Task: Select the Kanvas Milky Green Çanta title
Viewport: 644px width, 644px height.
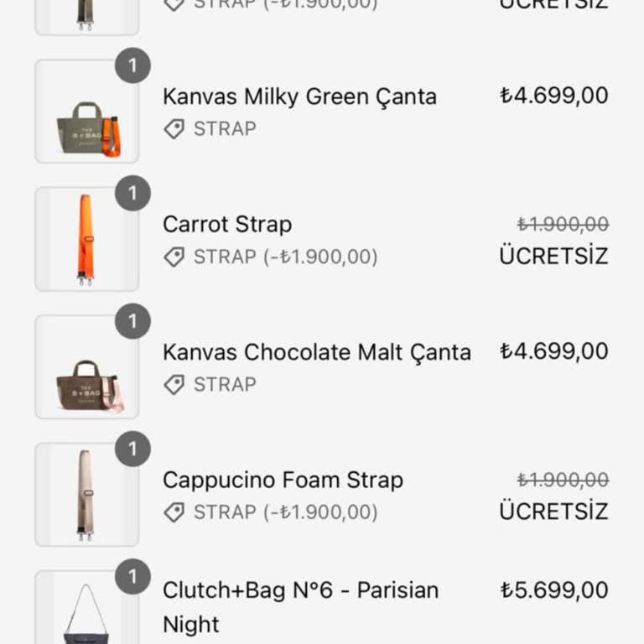Action: tap(299, 96)
